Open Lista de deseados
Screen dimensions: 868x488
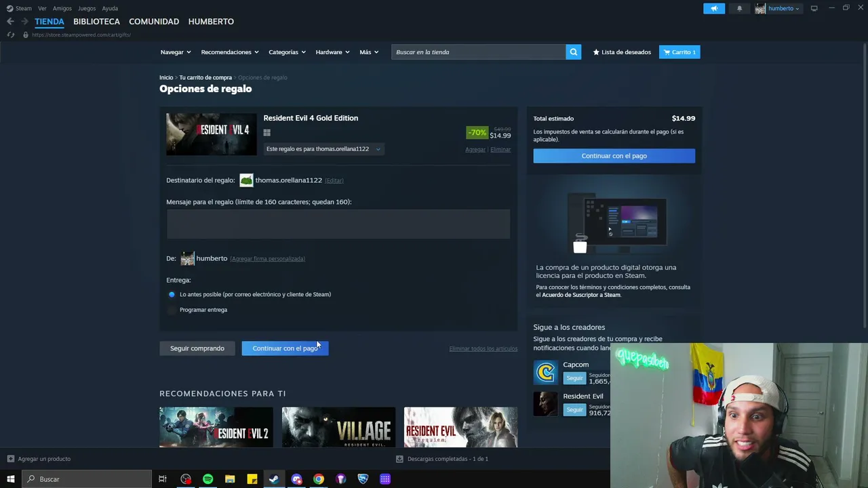point(622,52)
